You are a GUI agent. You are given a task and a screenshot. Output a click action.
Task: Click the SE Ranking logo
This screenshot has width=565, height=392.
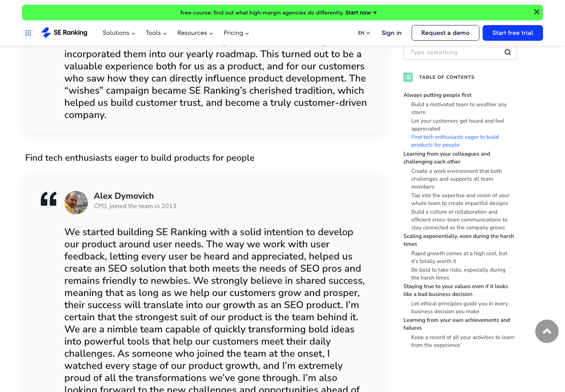(64, 33)
